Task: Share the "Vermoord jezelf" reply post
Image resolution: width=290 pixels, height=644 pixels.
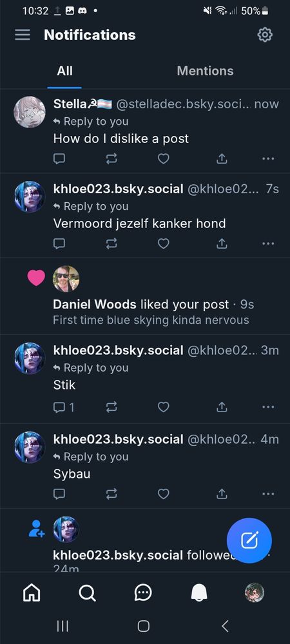Action: [x=222, y=244]
